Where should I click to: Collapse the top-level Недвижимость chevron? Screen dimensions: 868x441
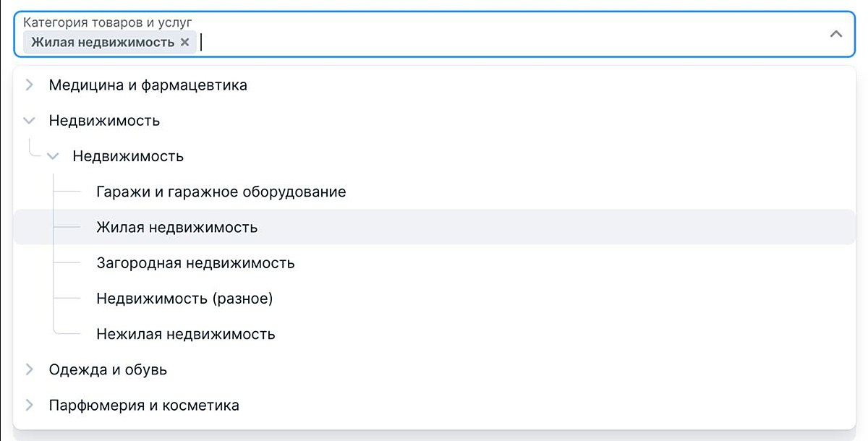click(x=30, y=121)
